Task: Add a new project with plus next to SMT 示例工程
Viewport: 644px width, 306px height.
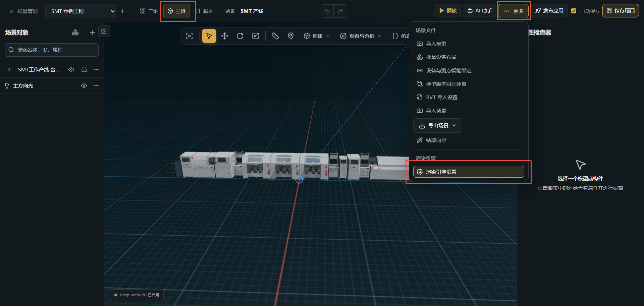Action: click(x=122, y=11)
